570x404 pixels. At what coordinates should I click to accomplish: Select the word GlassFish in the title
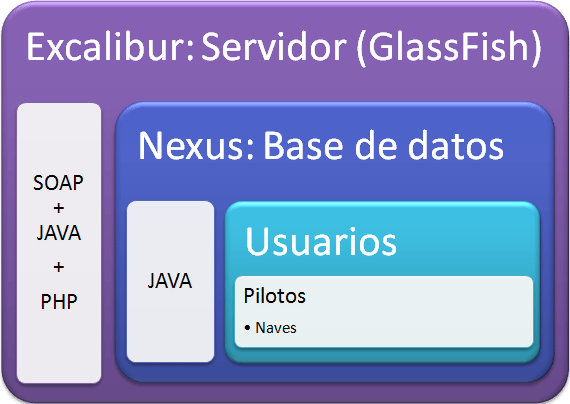pyautogui.click(x=448, y=47)
